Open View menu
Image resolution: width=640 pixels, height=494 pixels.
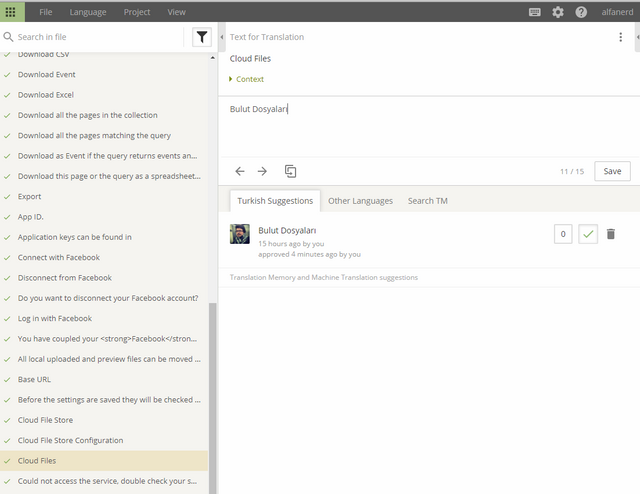click(x=176, y=12)
